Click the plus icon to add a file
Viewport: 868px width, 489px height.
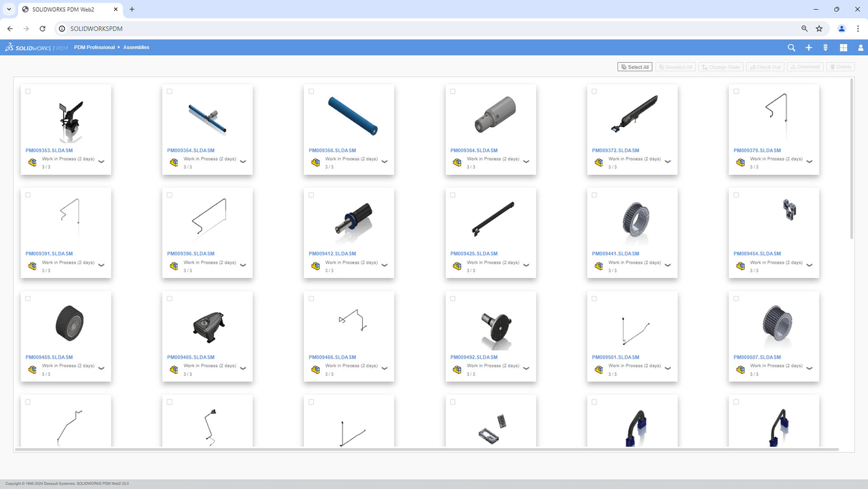(x=808, y=47)
